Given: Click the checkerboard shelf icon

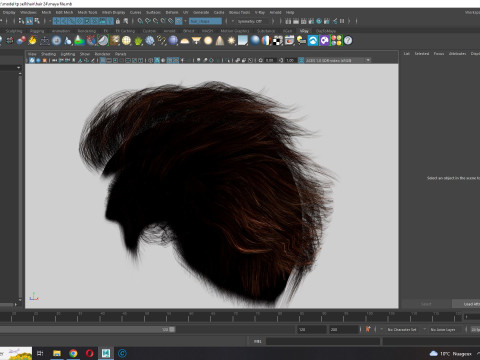Looking at the screenshot, I should tap(278, 41).
